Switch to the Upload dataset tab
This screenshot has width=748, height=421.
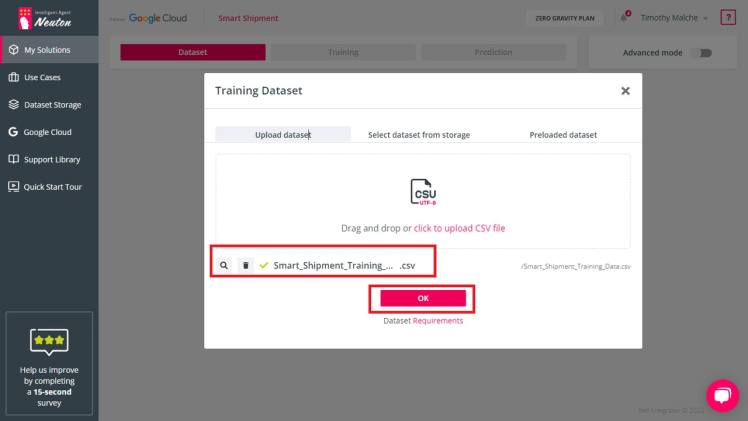(283, 134)
